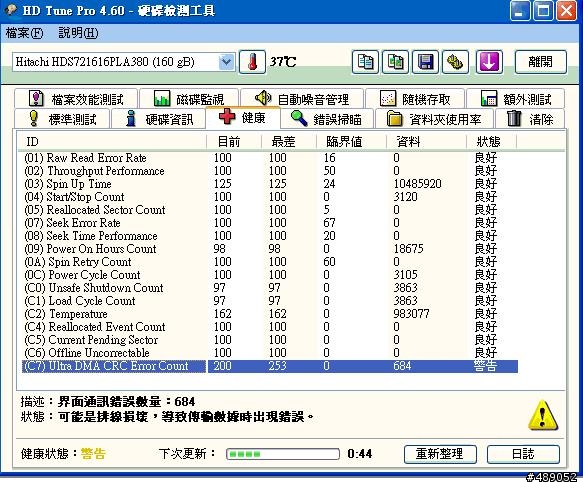
Task: Switch to the 磁碟監視 tab
Action: click(189, 99)
